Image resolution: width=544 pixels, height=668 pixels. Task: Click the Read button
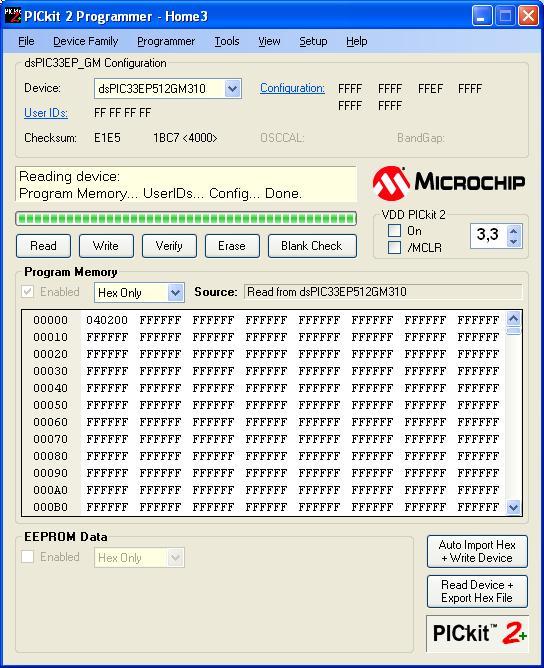pos(43,246)
